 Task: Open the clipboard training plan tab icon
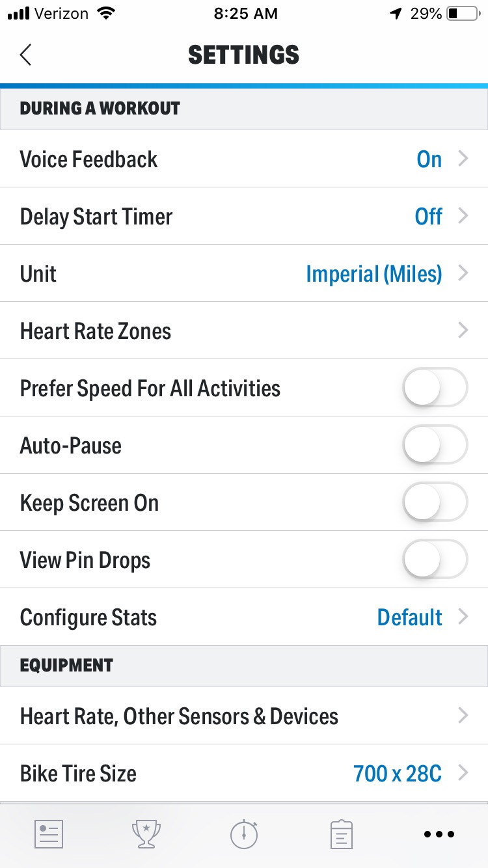[x=342, y=834]
